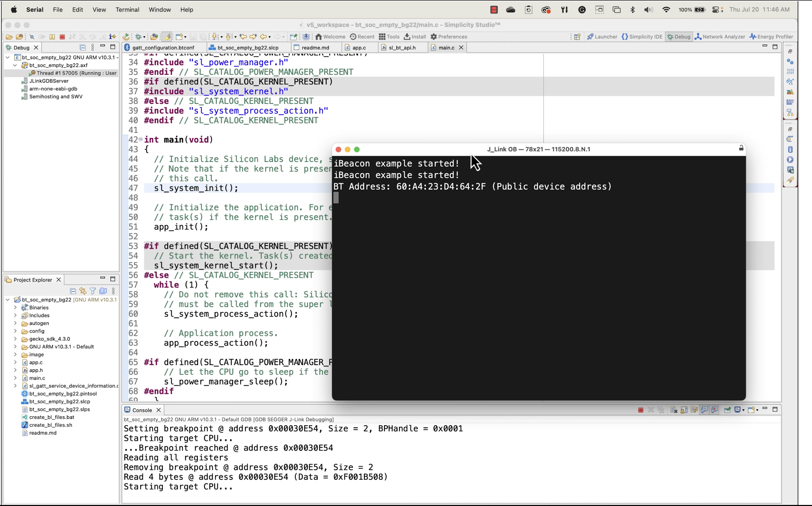Clear the Console output

(674, 410)
